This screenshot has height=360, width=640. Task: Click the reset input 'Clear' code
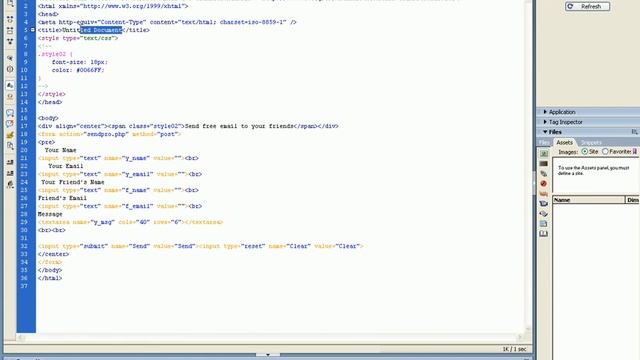pyautogui.click(x=280, y=246)
